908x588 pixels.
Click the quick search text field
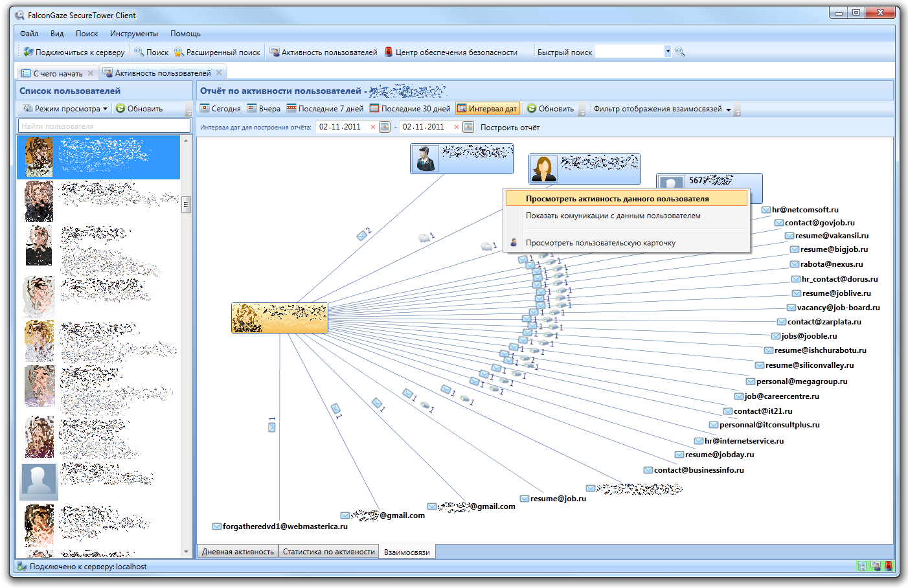[x=630, y=52]
